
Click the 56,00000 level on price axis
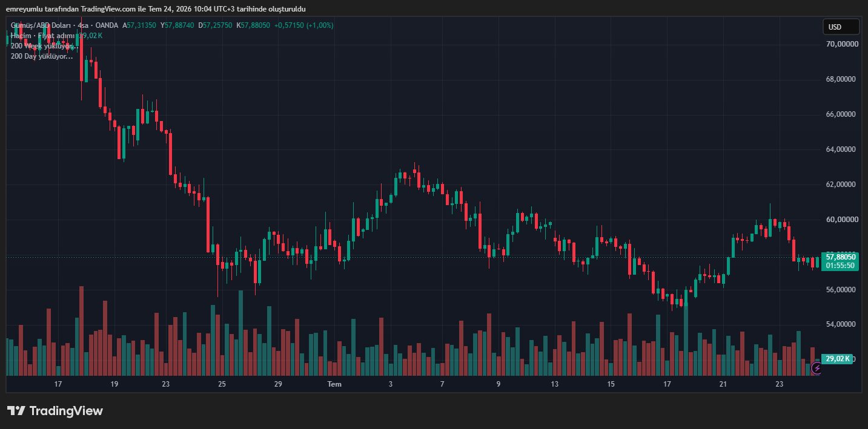pyautogui.click(x=842, y=290)
